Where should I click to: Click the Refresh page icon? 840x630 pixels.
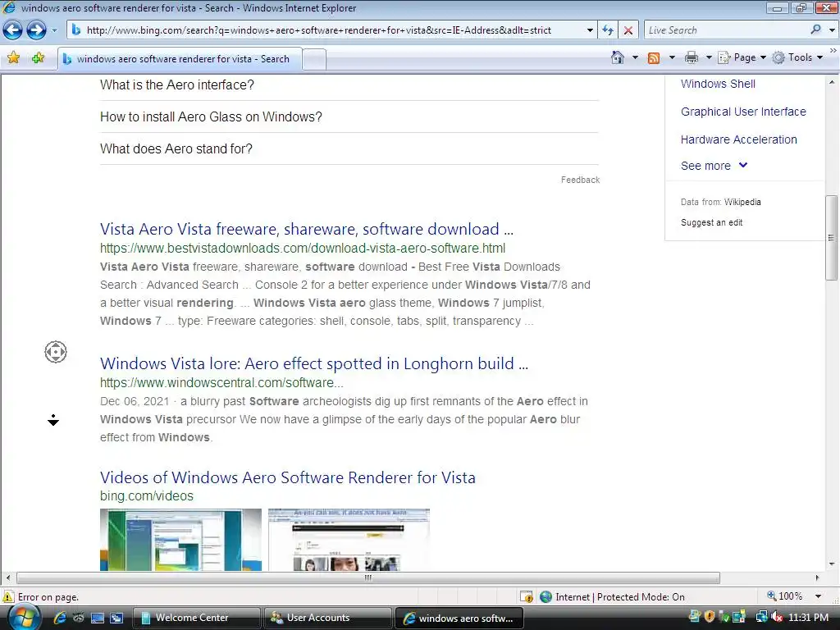(608, 30)
